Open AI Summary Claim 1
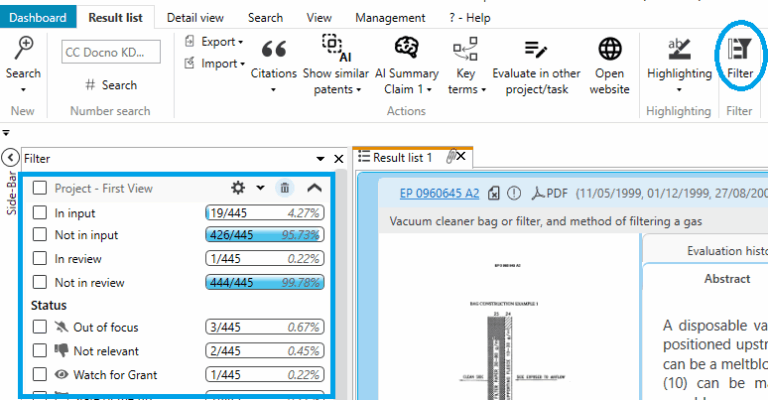The image size is (768, 400). [x=406, y=50]
